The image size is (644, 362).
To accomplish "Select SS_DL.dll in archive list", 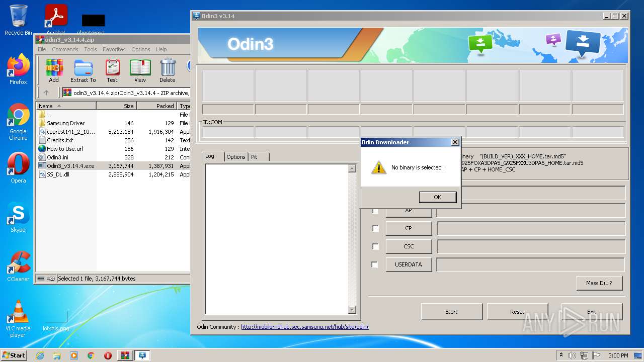I will (x=113, y=174).
